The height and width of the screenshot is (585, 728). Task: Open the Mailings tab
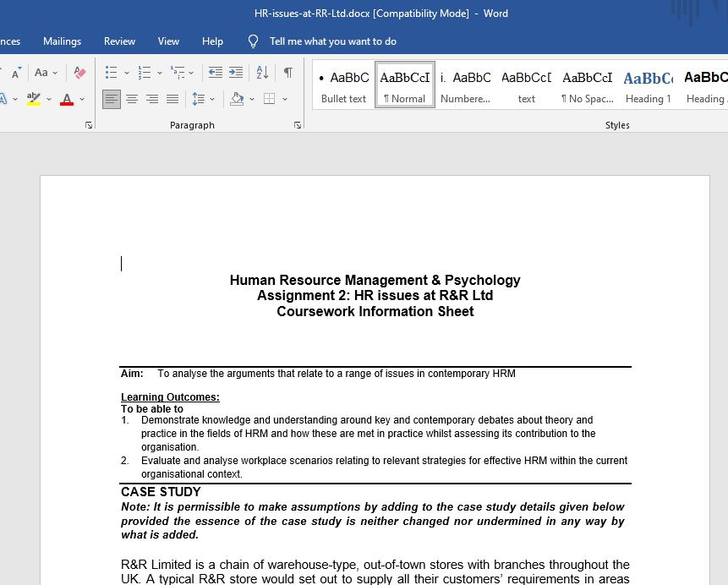(x=63, y=41)
